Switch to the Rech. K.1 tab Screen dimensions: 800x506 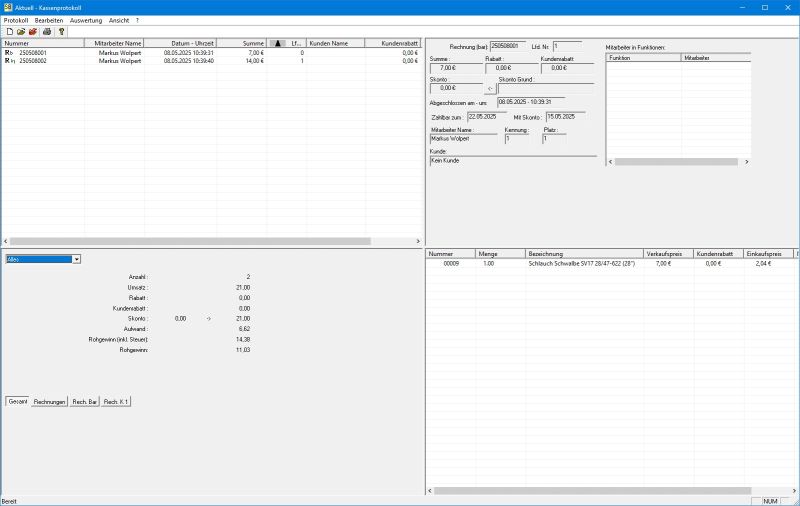pos(116,402)
